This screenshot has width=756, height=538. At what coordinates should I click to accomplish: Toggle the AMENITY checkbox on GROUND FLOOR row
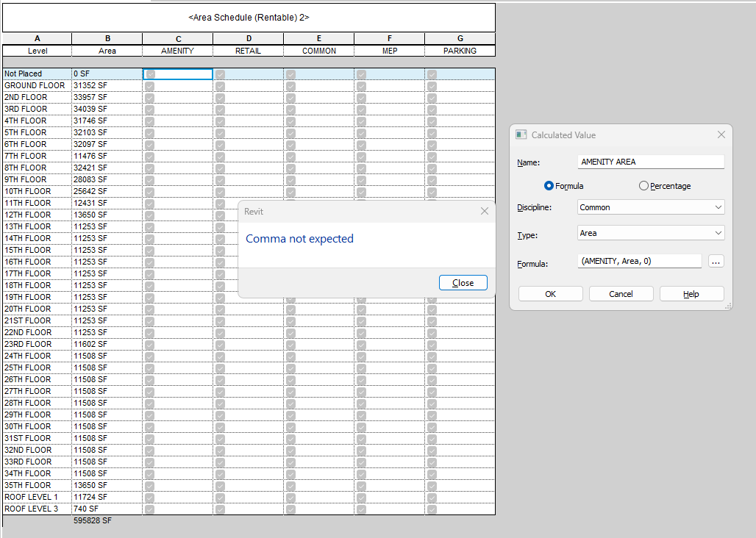pos(149,85)
